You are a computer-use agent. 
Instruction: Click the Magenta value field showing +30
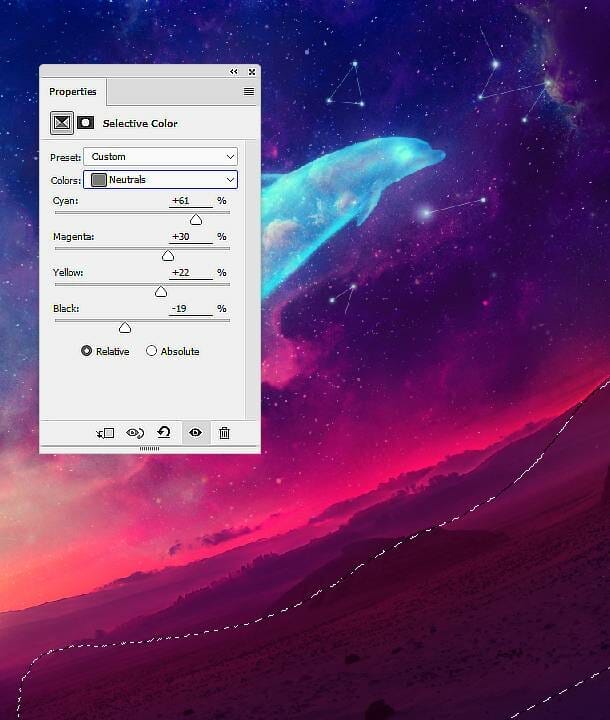[x=191, y=236]
